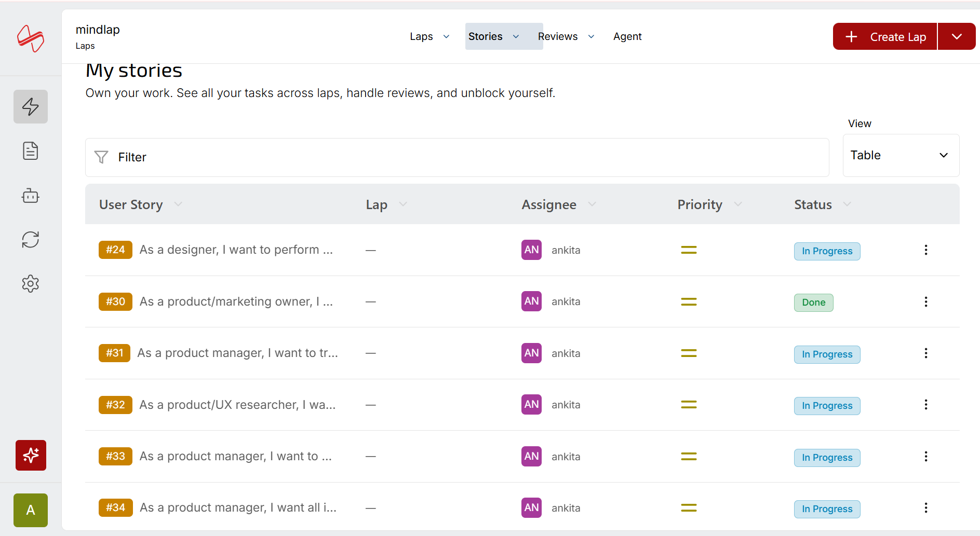This screenshot has height=536, width=980.
Task: Click the Create Lap button
Action: [885, 36]
